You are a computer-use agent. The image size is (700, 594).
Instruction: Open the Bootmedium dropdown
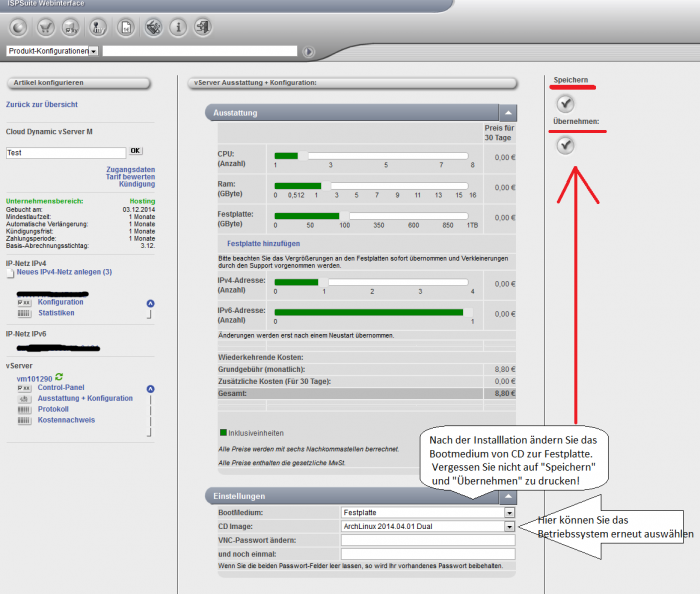pos(509,513)
